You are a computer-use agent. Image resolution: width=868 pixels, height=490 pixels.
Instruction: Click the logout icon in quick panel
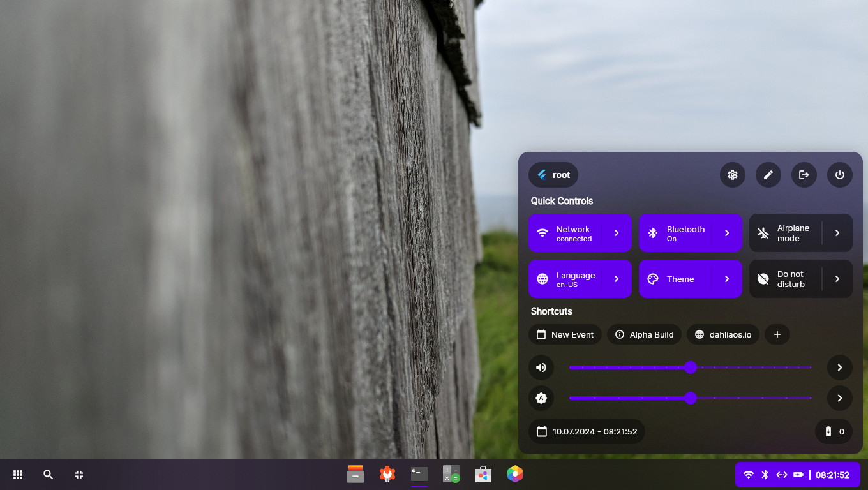click(804, 175)
